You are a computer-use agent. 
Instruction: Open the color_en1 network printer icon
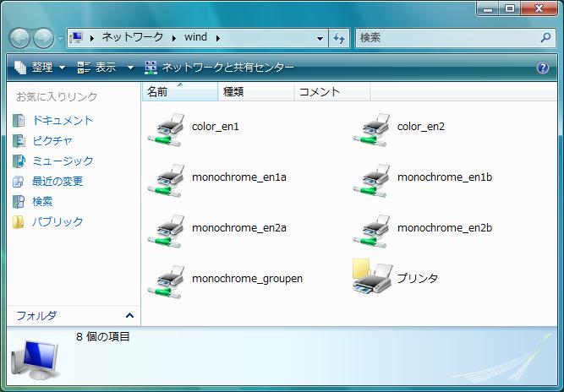point(165,130)
